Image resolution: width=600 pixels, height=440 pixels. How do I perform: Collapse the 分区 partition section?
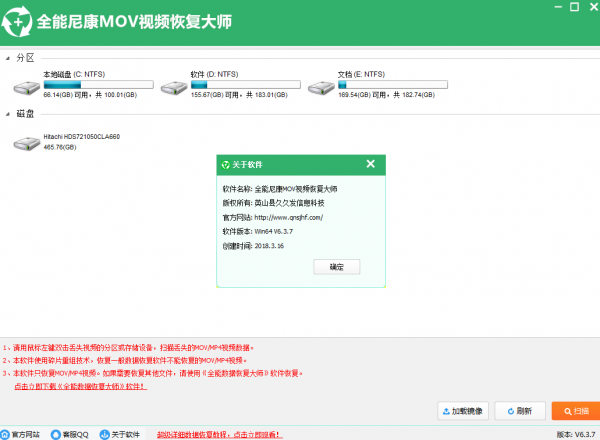(x=8, y=57)
